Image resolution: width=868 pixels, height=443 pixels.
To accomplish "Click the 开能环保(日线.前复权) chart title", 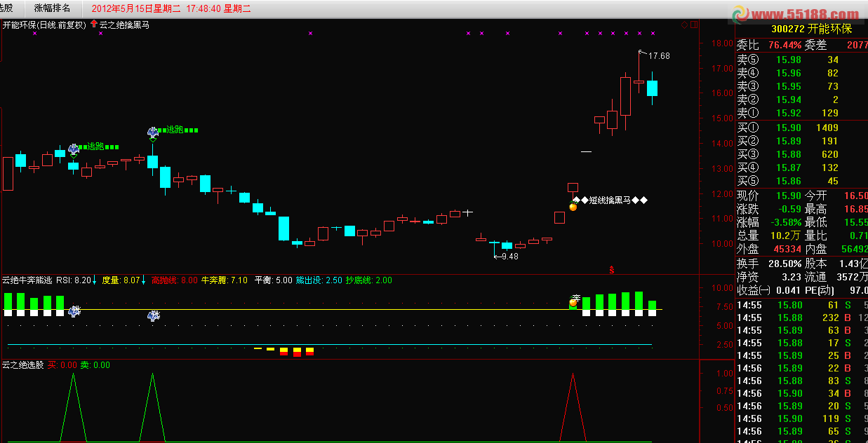I will [x=44, y=25].
